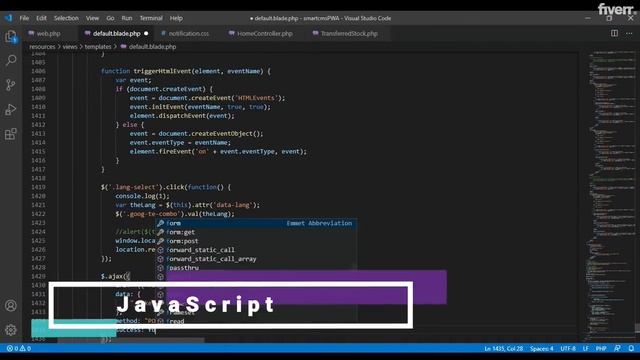Viewport: 640px width, 360px height.
Task: Choose 'fread' suggestion
Action: point(256,321)
